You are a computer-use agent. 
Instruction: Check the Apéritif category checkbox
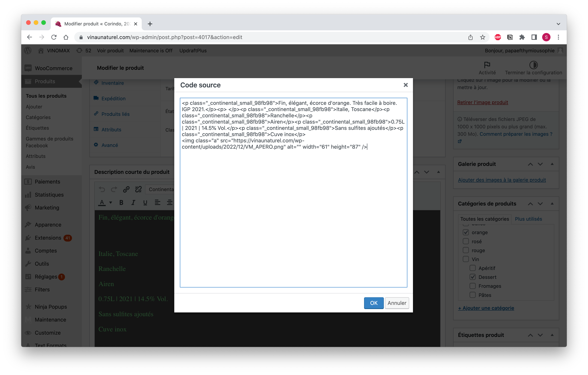[x=472, y=268]
